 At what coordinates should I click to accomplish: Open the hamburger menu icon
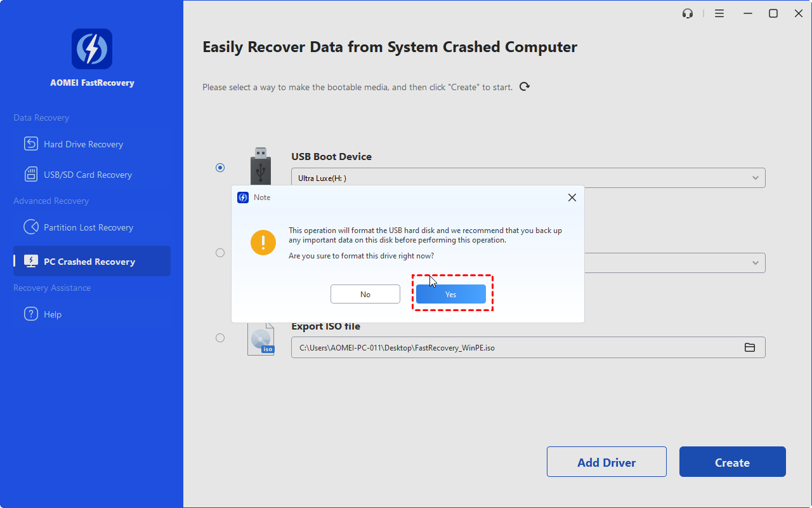(x=719, y=13)
